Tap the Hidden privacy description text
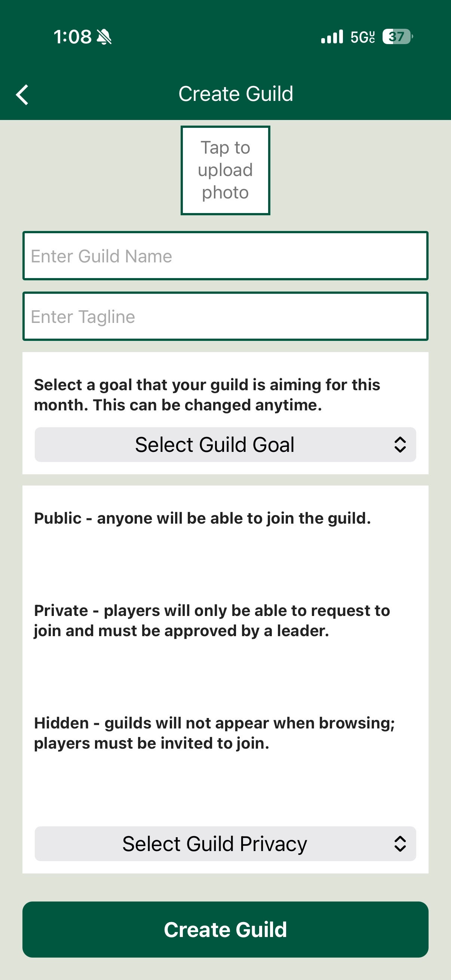Viewport: 451px width, 980px height. point(214,733)
